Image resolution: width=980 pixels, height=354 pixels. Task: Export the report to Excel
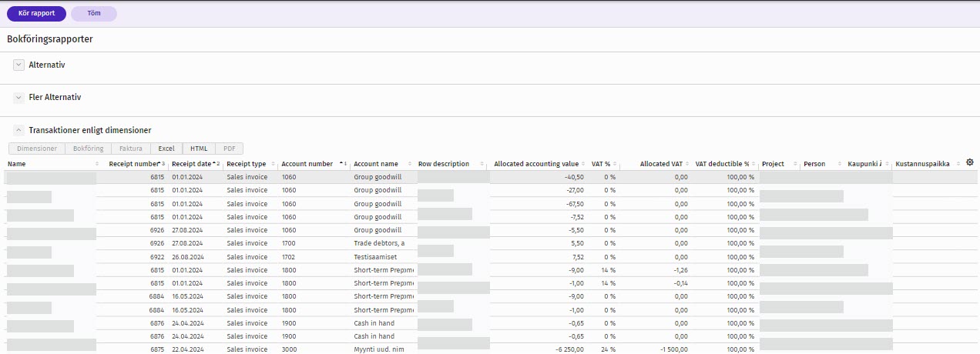166,149
